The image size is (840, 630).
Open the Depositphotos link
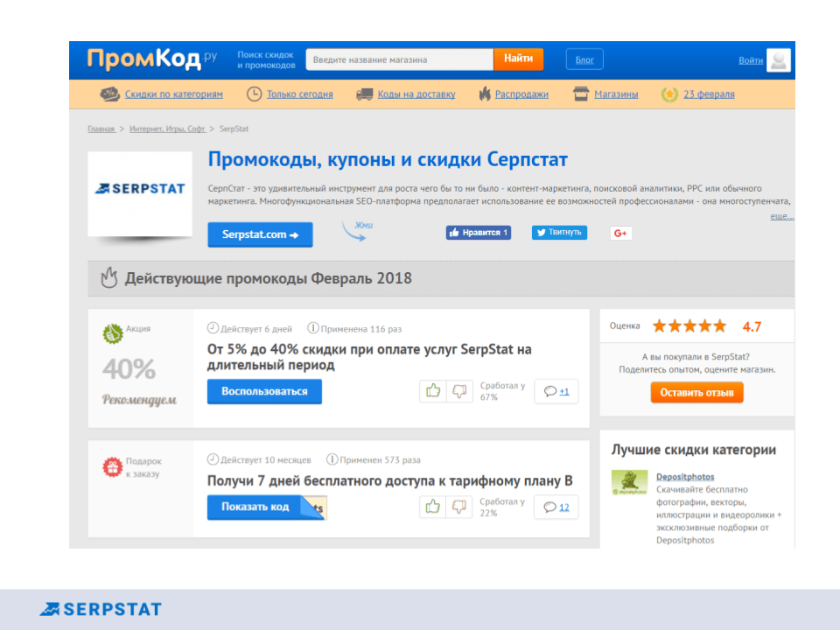(685, 477)
